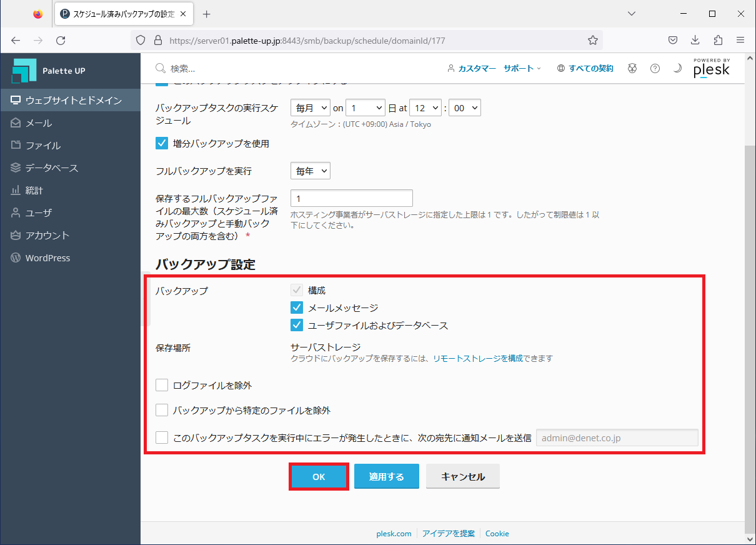Open WordPress in the sidebar

[x=70, y=258]
